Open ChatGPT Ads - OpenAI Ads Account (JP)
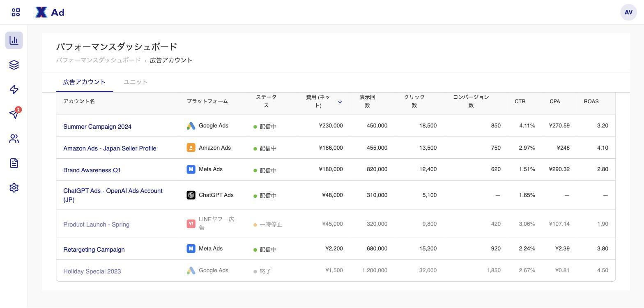 pyautogui.click(x=113, y=195)
